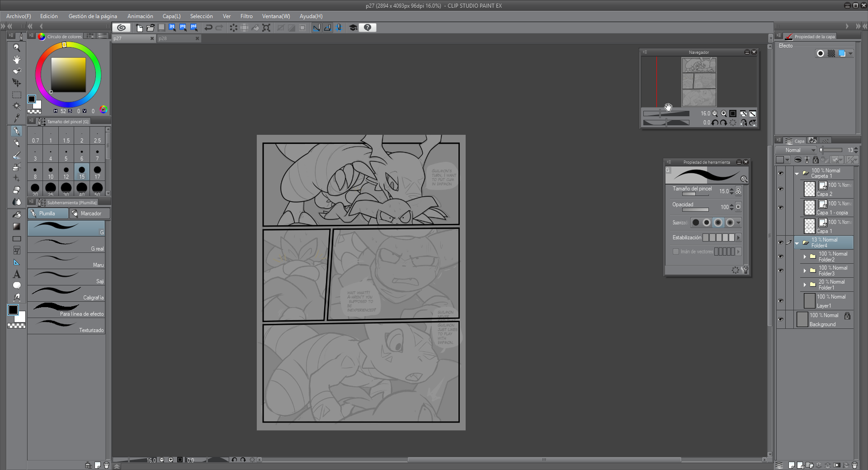Select the Speech balloon tool
The width and height of the screenshot is (868, 470).
(17, 285)
